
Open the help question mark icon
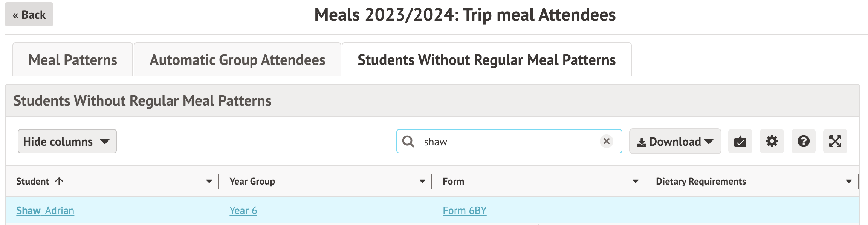click(x=803, y=142)
